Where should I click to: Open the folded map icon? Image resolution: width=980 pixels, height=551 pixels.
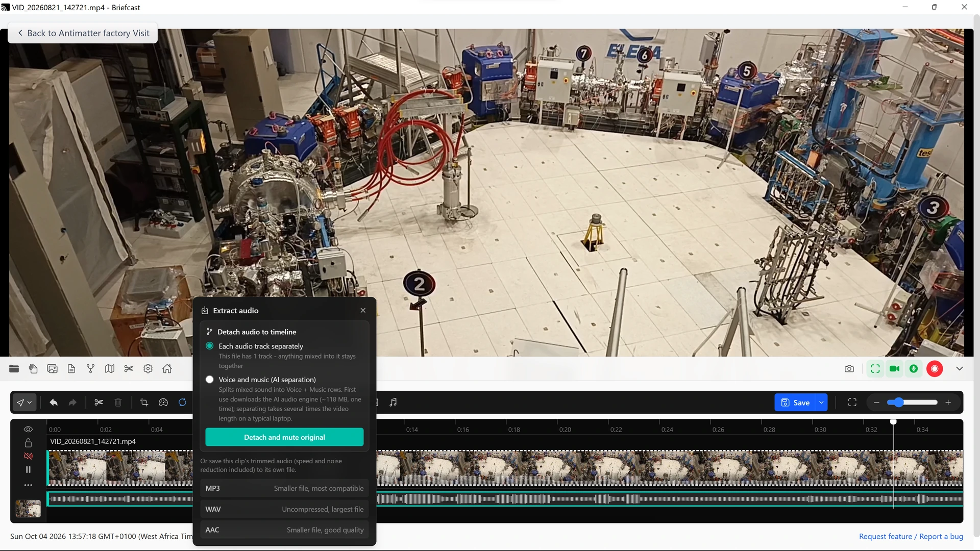pyautogui.click(x=109, y=368)
